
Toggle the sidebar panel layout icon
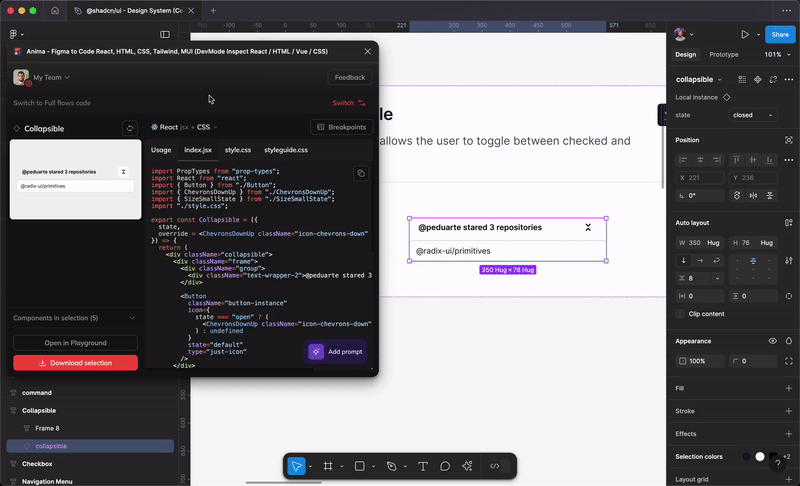click(x=165, y=34)
